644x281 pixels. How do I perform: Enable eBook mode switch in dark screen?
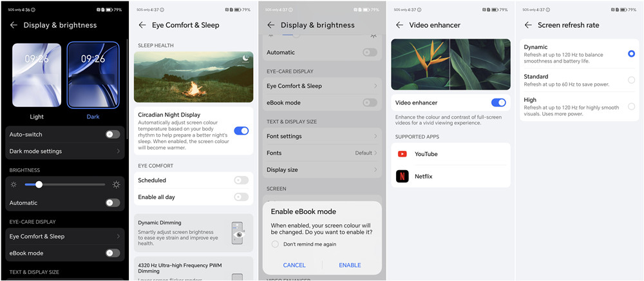[x=113, y=253]
